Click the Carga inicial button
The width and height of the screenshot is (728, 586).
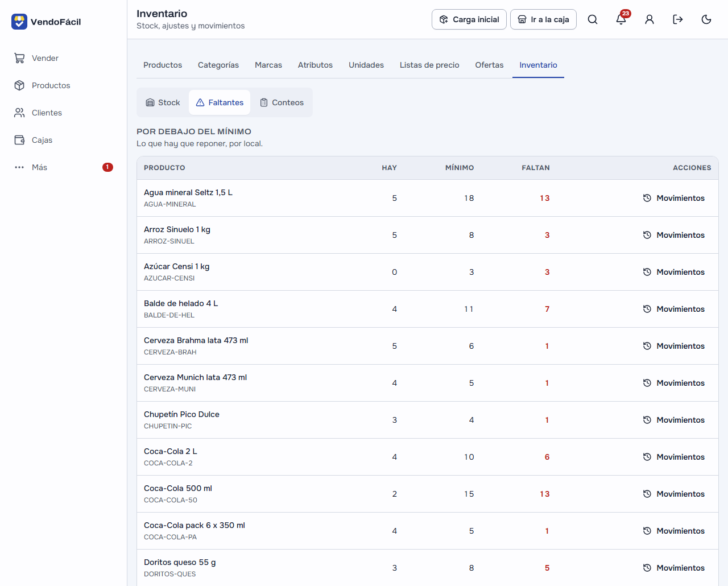tap(469, 19)
